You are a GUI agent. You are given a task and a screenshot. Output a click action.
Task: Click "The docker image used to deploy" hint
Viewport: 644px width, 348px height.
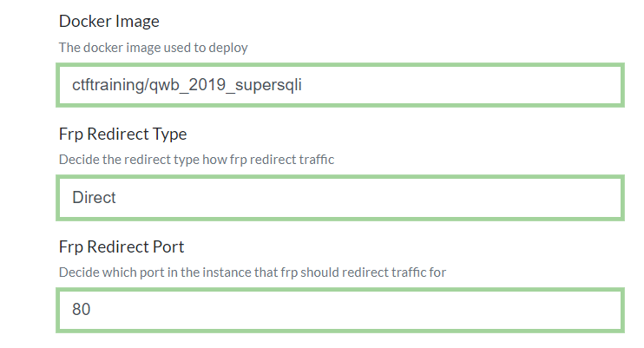tap(153, 48)
